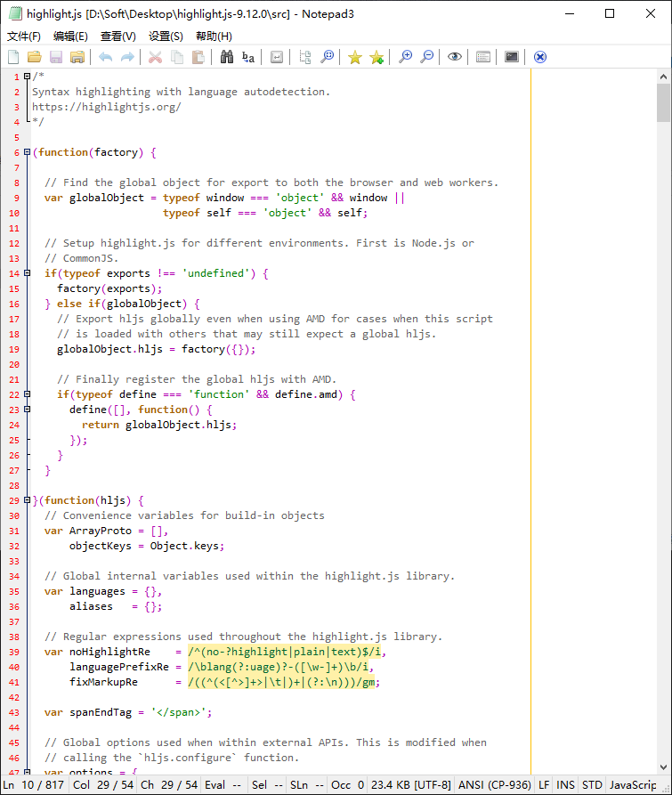
Task: Click the Redo arrow icon
Action: [127, 57]
